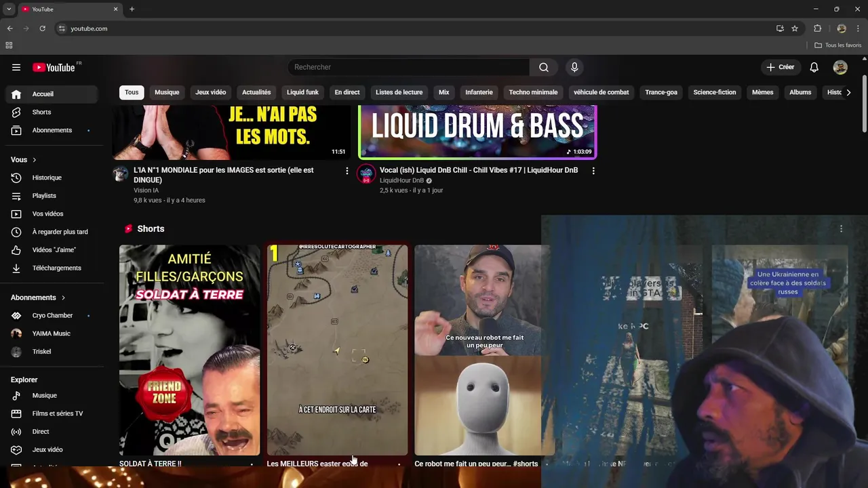
Task: Open Chrome extensions puzzle icon
Action: click(x=817, y=28)
